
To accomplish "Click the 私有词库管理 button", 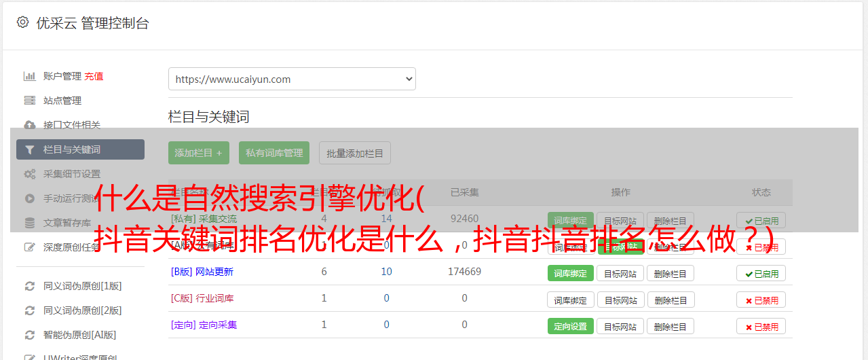I will (x=274, y=153).
